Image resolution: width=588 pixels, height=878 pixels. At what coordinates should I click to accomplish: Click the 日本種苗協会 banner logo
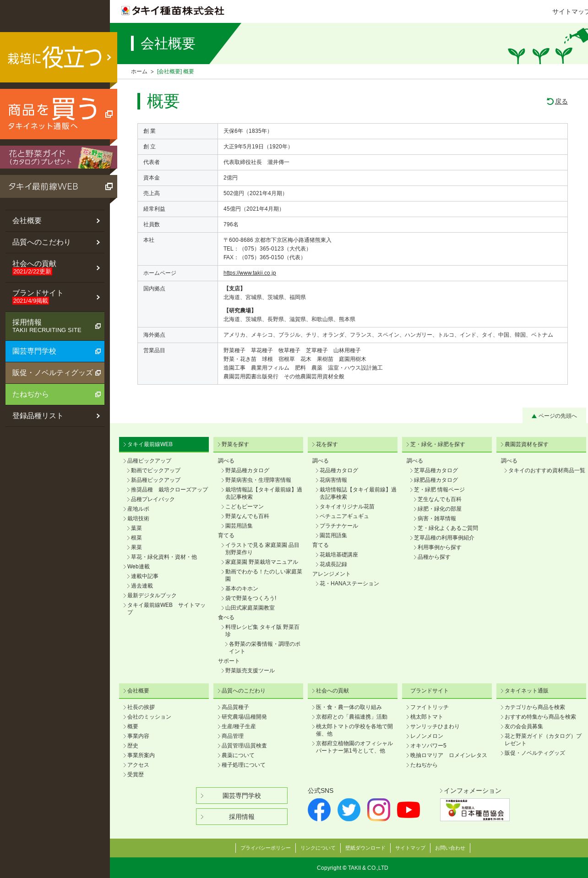click(475, 810)
